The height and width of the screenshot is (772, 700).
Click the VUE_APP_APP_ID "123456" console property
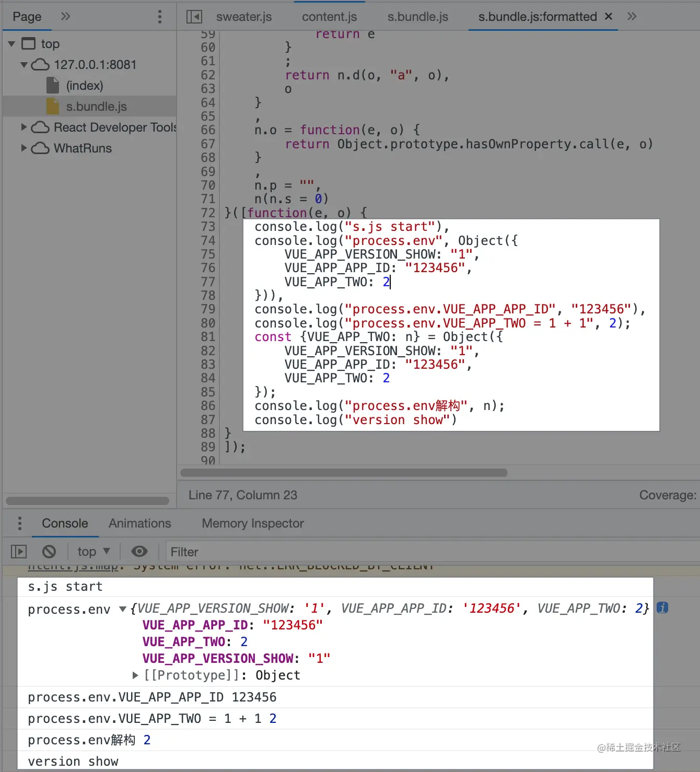click(232, 625)
